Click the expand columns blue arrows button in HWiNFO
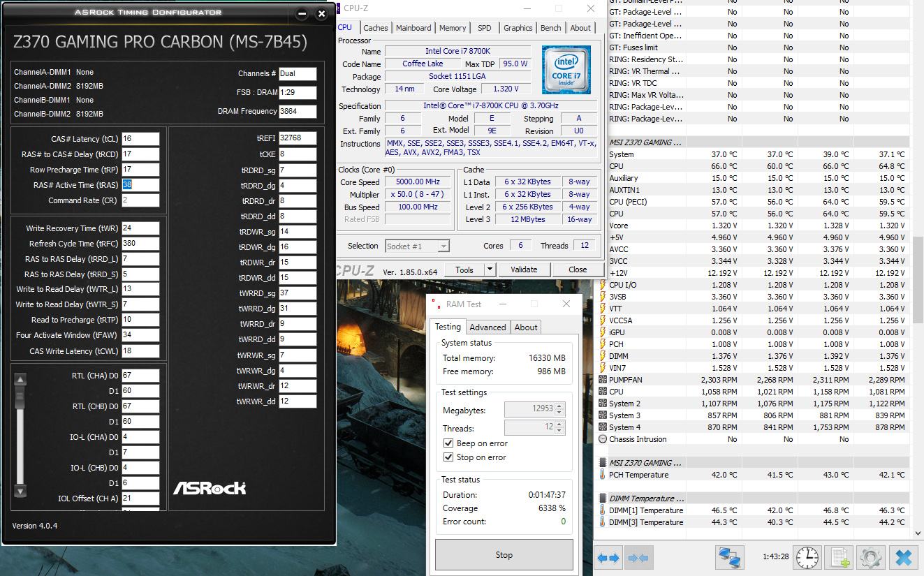924x576 pixels. (x=609, y=558)
